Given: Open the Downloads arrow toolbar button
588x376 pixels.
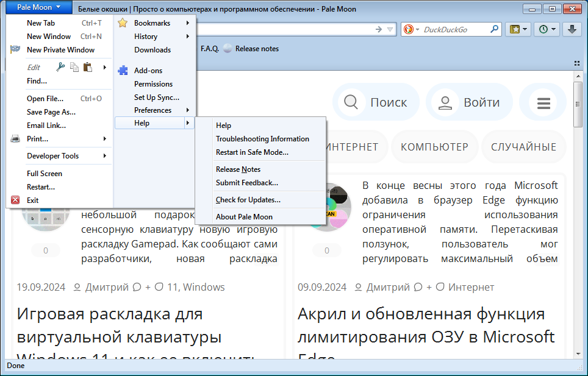Looking at the screenshot, I should coord(572,29).
